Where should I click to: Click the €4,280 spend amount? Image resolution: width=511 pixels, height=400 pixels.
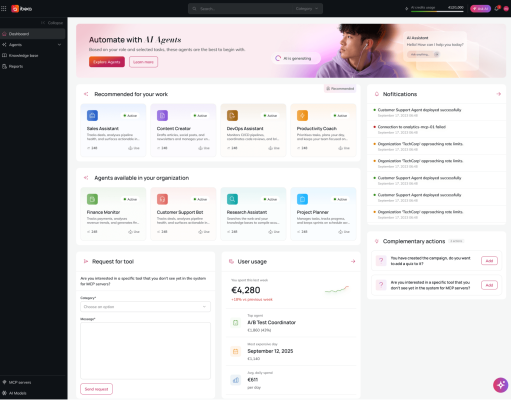click(x=246, y=290)
